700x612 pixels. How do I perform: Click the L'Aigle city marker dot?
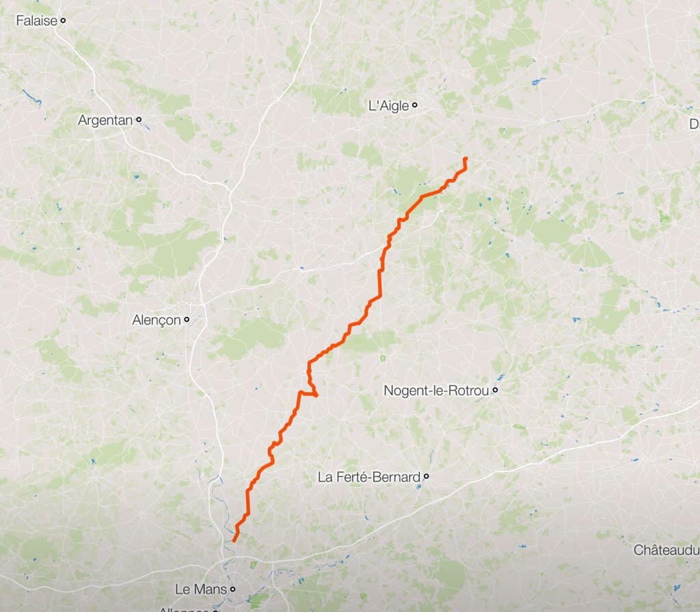tap(415, 105)
